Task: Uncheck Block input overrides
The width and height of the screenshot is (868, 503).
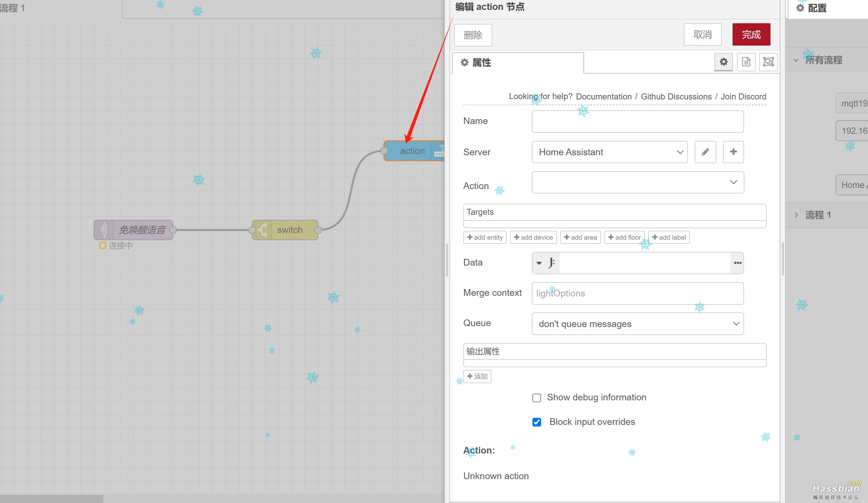Action: coord(537,422)
